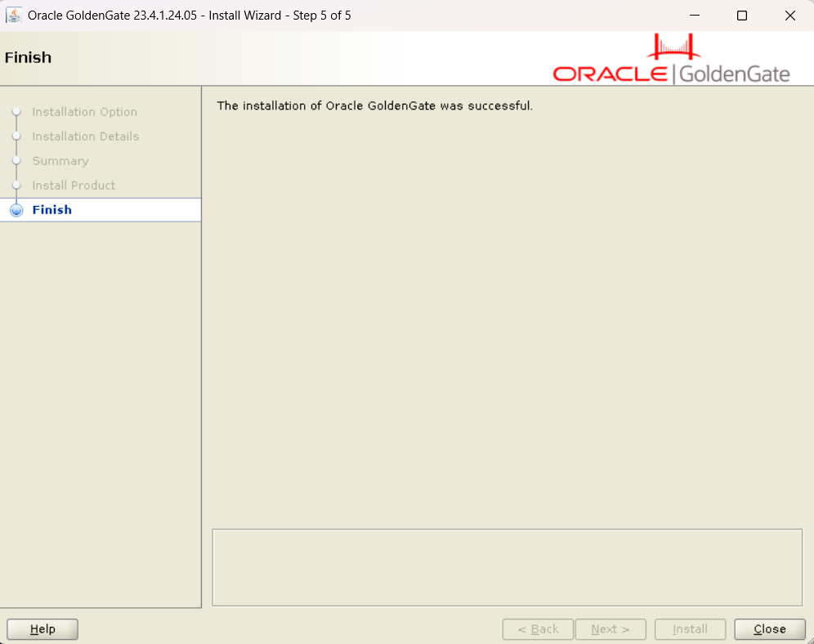Open the Help button
The image size is (814, 644).
tap(42, 629)
